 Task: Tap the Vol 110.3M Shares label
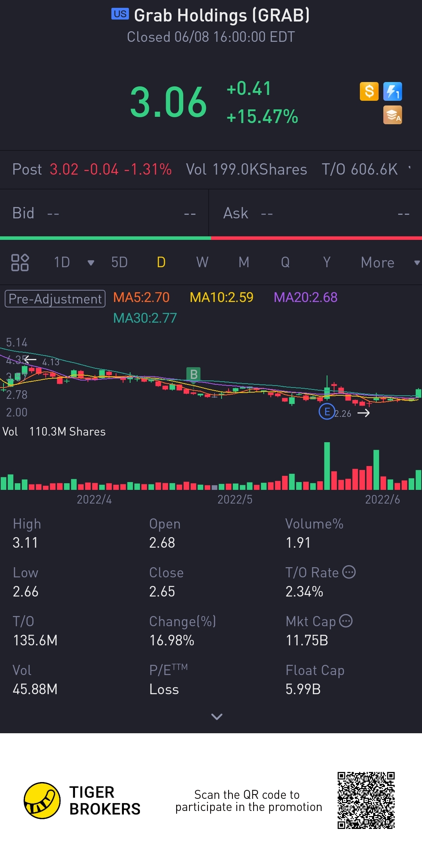click(54, 432)
